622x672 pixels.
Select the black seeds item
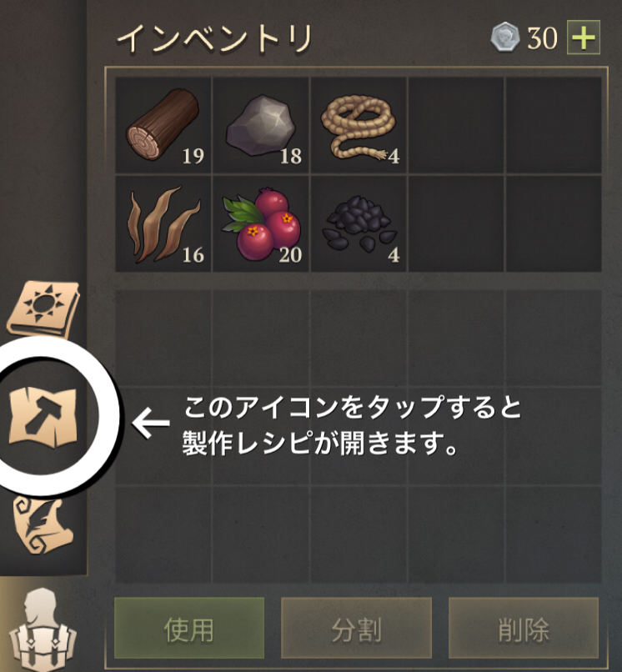(359, 223)
